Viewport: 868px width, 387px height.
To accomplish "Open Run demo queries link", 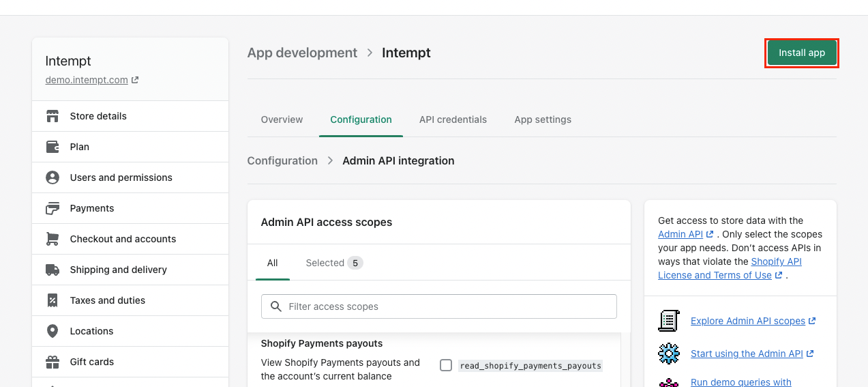I will [741, 382].
